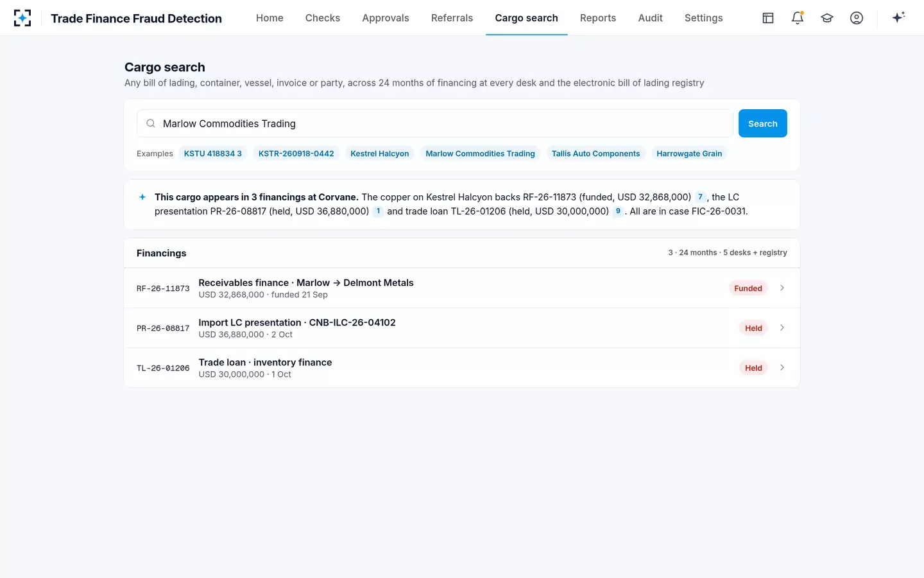The image size is (924, 578).
Task: Select the Cargo search tab
Action: 526,18
